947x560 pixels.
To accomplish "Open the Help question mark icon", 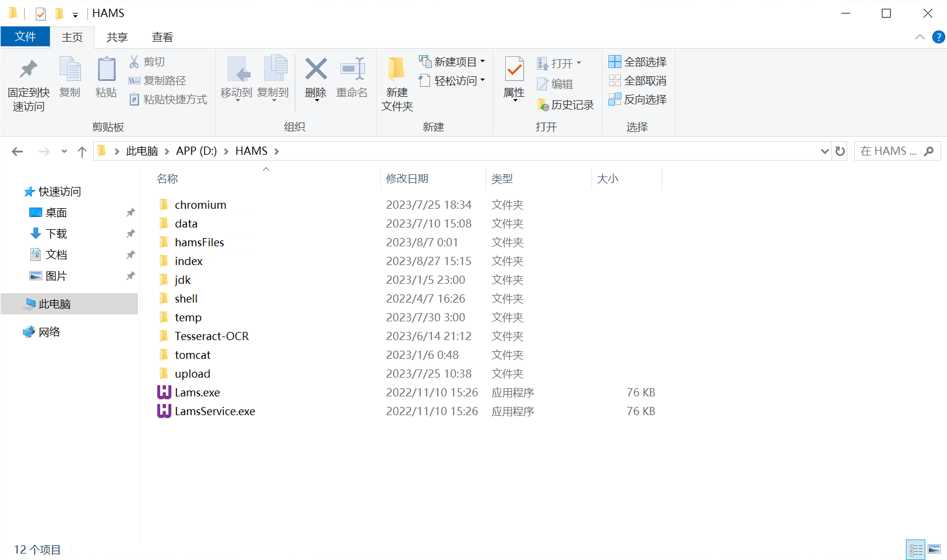I will [938, 37].
